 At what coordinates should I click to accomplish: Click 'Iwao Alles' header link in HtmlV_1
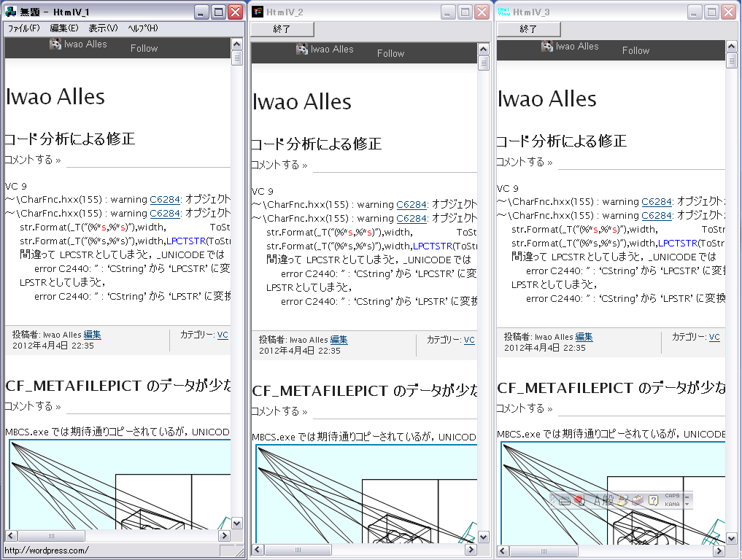tap(85, 44)
